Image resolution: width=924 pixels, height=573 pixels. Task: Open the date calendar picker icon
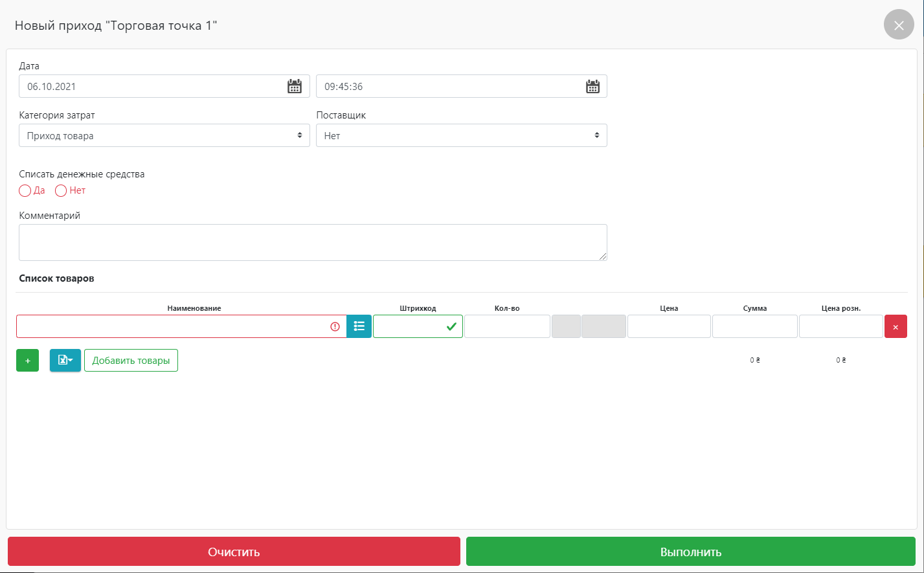coord(295,87)
